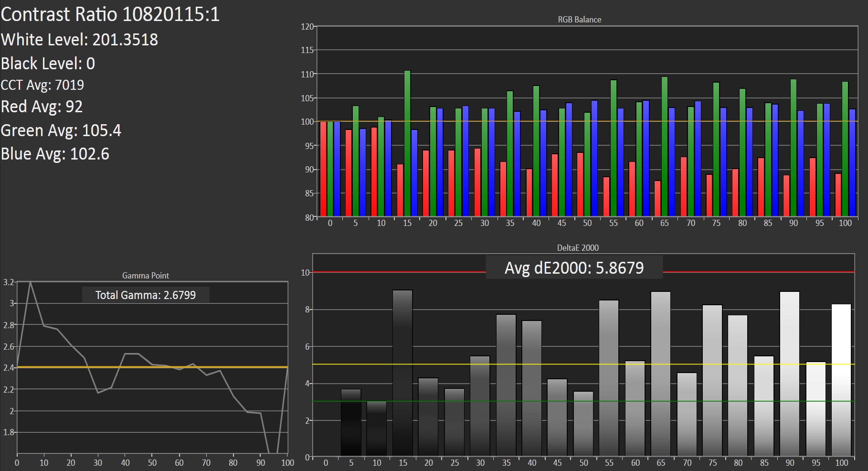The height and width of the screenshot is (471, 868).
Task: Click the blue RGB Balance bar at 100
Action: click(x=852, y=162)
